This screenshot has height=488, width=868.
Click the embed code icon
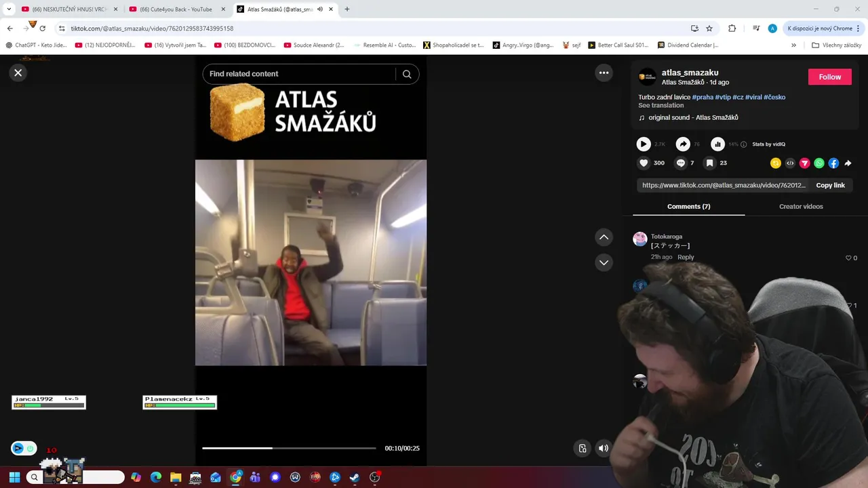click(790, 163)
